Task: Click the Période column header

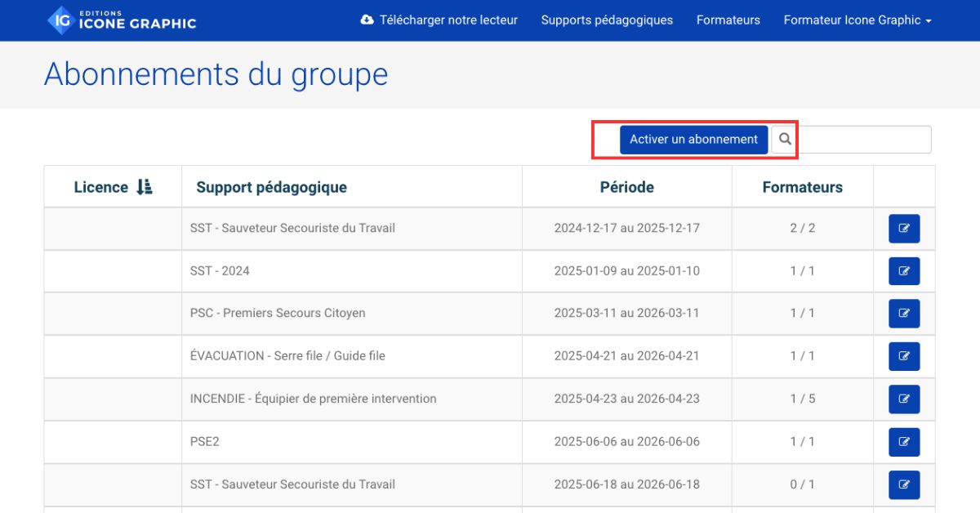Action: click(626, 187)
